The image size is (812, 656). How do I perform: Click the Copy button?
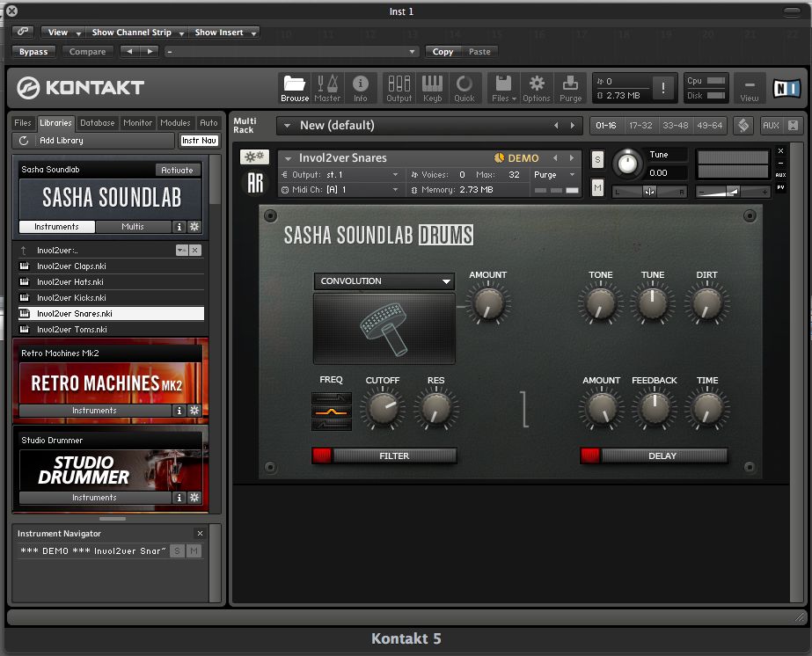443,51
